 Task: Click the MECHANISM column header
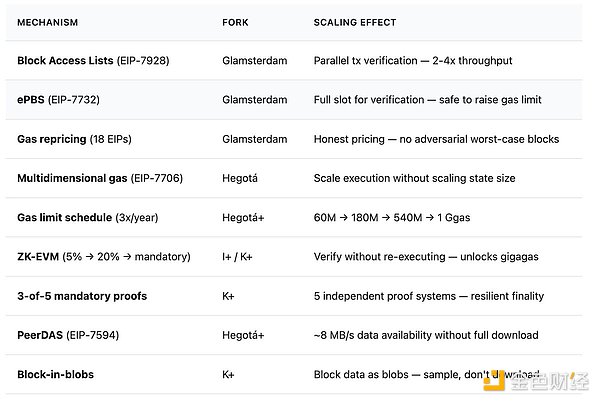tap(47, 22)
